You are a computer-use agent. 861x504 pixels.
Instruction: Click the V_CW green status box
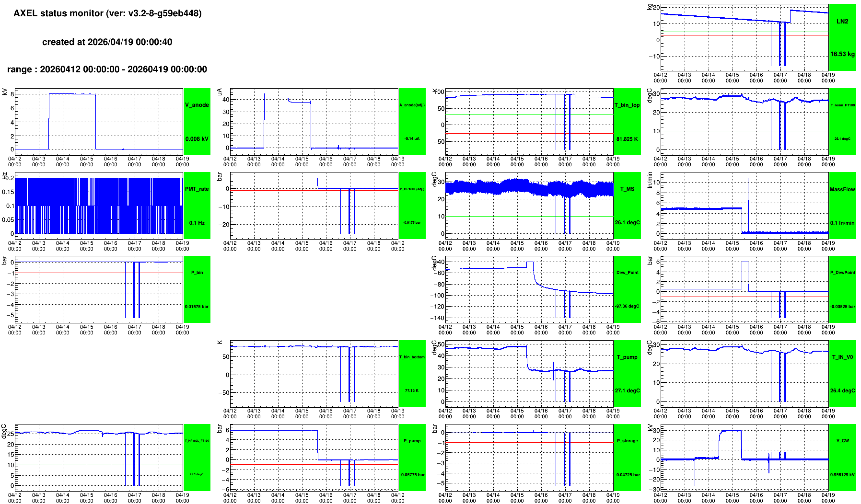pyautogui.click(x=842, y=458)
